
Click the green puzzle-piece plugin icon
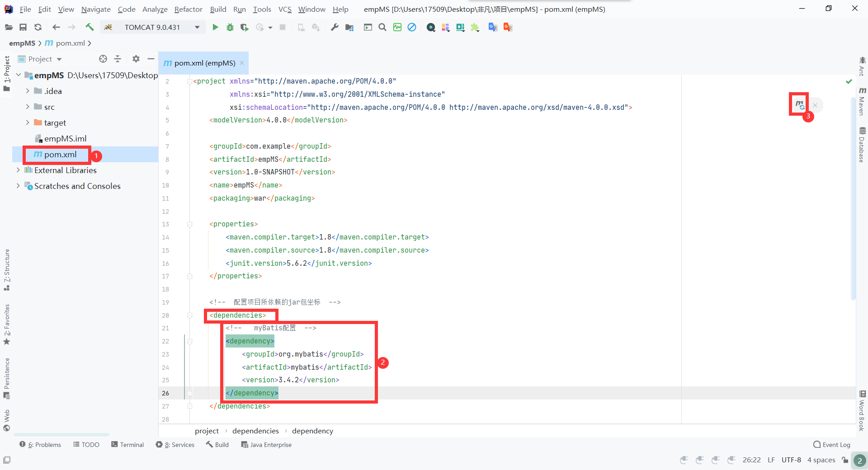pyautogui.click(x=475, y=27)
